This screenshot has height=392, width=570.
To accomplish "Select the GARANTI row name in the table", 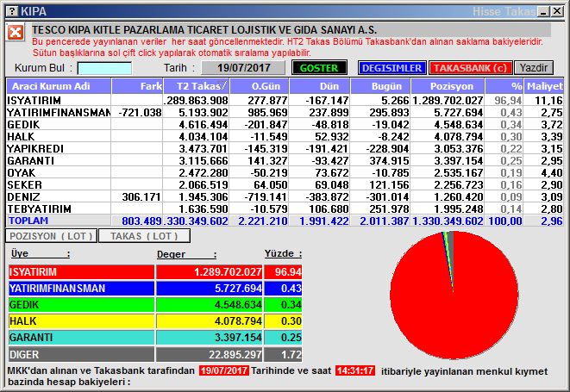I will point(30,160).
